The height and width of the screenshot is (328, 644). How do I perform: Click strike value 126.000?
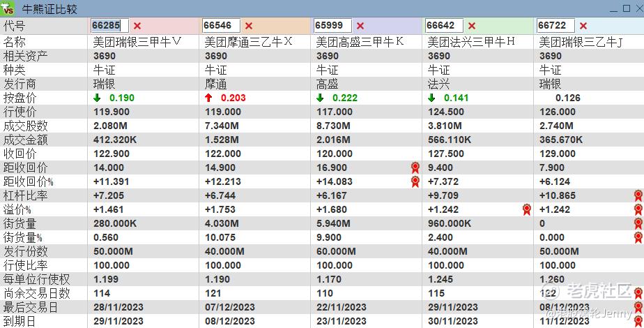pos(558,112)
